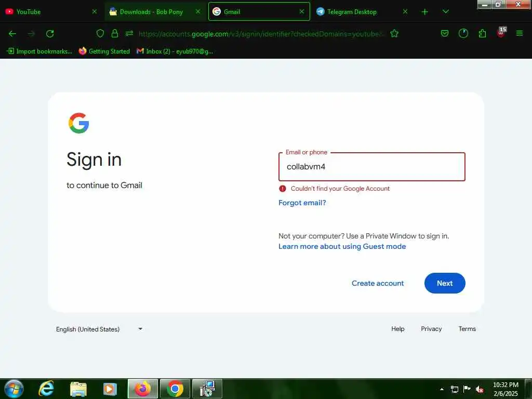This screenshot has width=532, height=399.
Task: Click the muted volume speaker icon
Action: tap(480, 389)
